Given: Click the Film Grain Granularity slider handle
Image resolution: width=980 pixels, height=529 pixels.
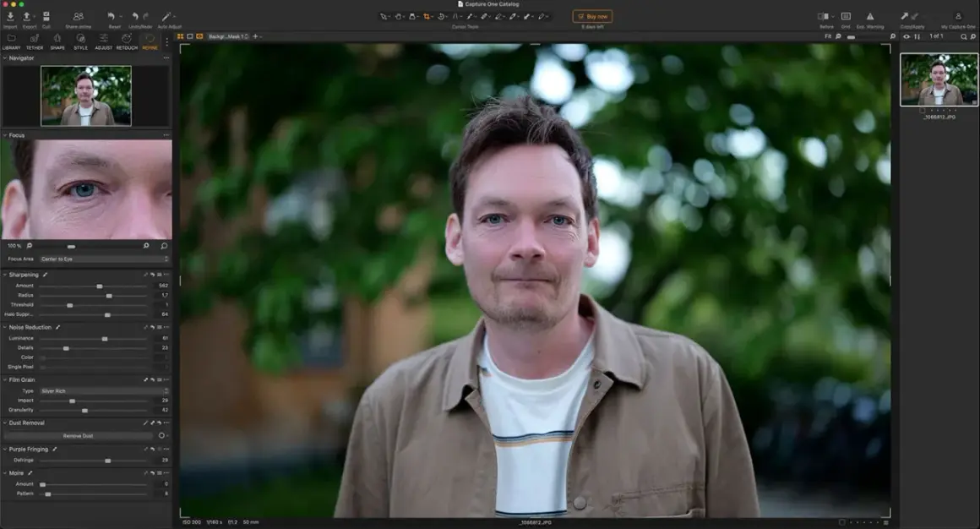Looking at the screenshot, I should [84, 410].
